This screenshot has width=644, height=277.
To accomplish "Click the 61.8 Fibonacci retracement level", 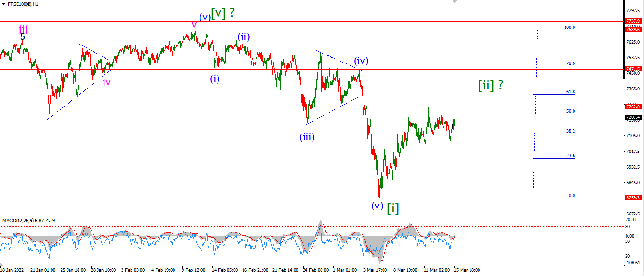I will pos(570,92).
